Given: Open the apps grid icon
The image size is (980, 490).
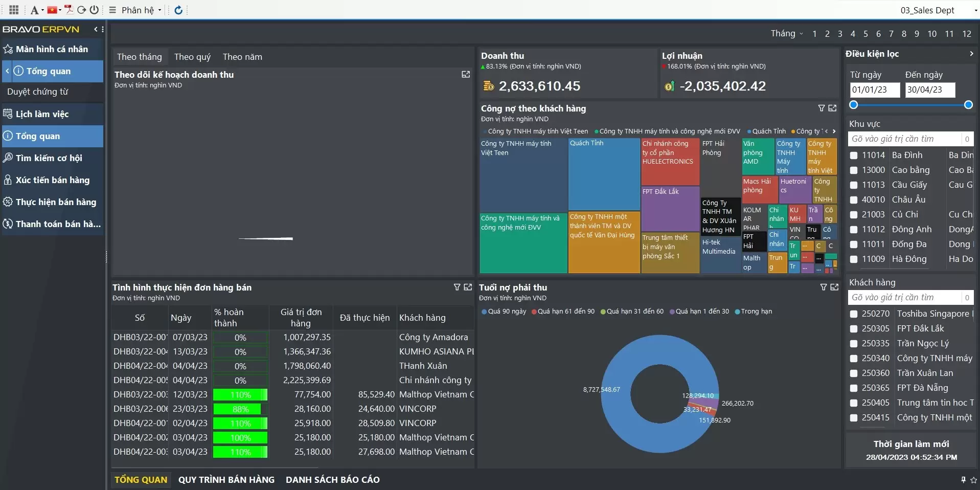Looking at the screenshot, I should coord(14,10).
